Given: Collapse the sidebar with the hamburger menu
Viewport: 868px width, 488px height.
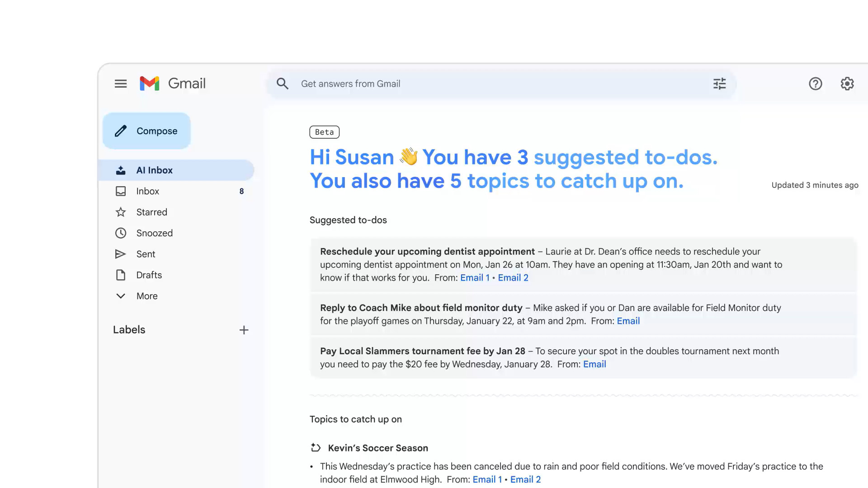Looking at the screenshot, I should click(x=120, y=84).
